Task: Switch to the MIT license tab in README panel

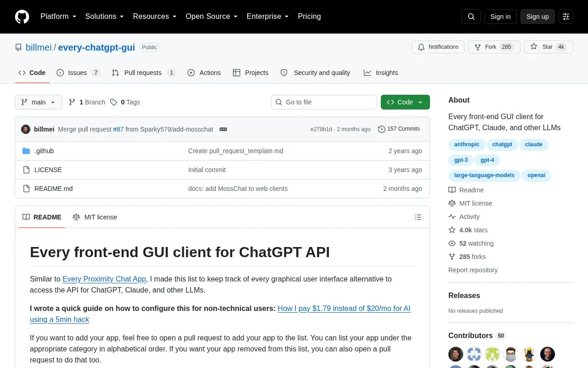Action: (95, 217)
